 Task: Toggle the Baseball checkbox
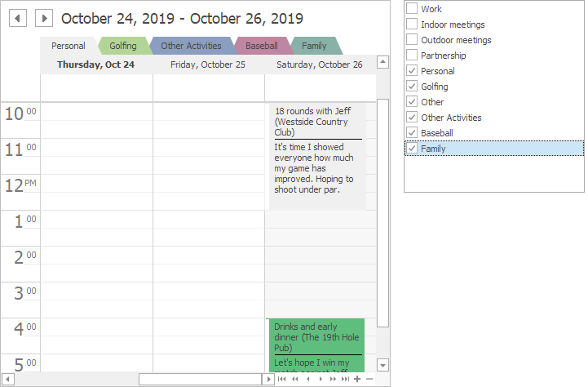pyautogui.click(x=412, y=132)
